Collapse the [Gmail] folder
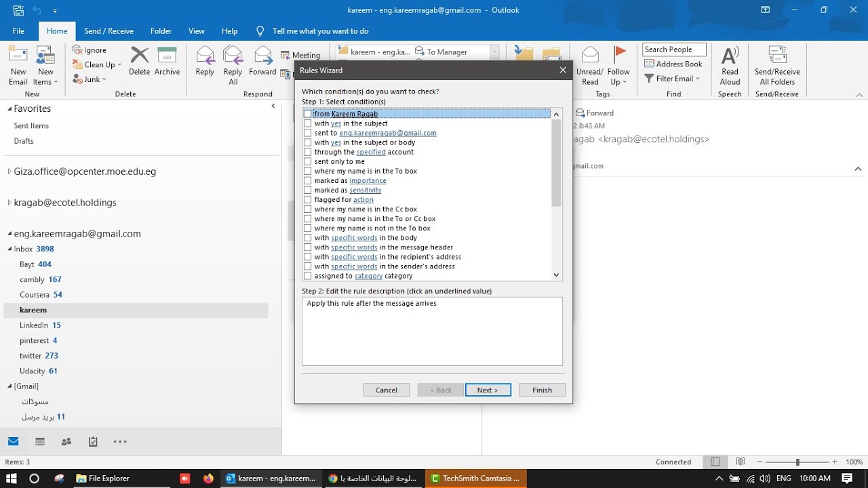Screen dimensions: 868x488 tap(9, 386)
